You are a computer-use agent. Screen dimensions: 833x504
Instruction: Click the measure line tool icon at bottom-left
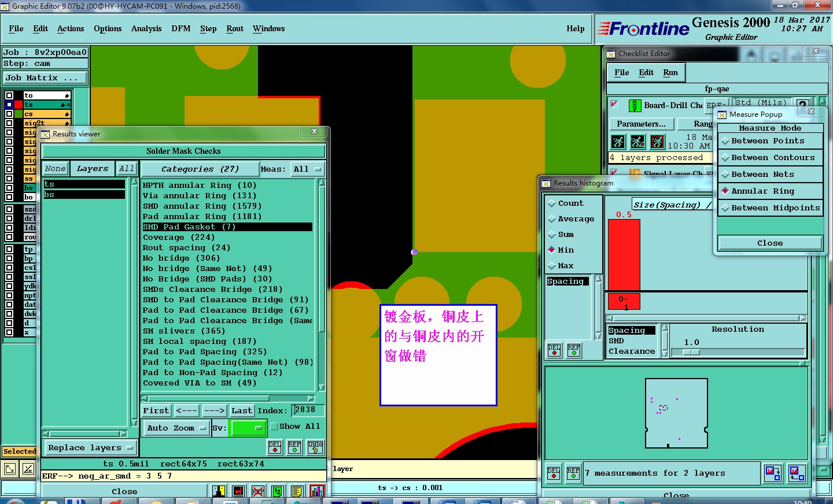click(28, 469)
